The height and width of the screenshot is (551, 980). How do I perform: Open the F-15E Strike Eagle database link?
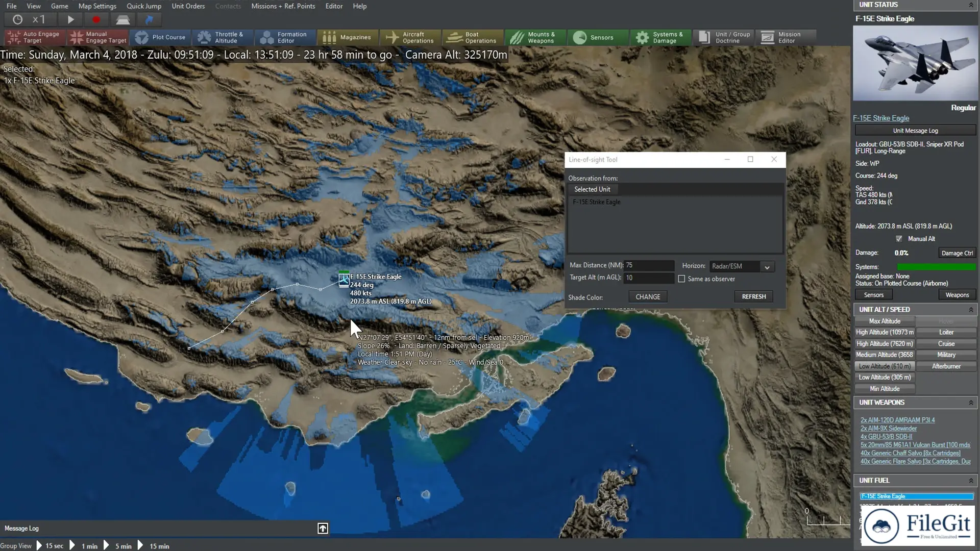point(881,118)
